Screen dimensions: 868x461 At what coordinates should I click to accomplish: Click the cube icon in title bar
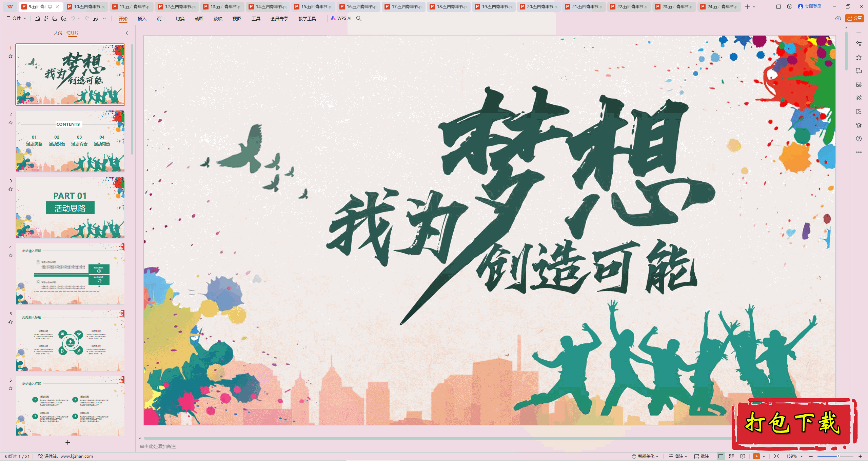pos(790,6)
